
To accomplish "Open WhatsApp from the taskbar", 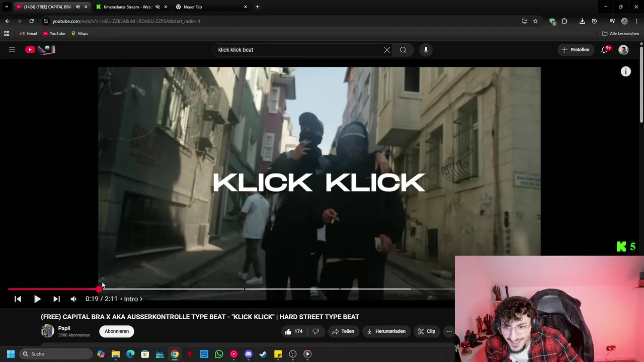I will pos(219,354).
